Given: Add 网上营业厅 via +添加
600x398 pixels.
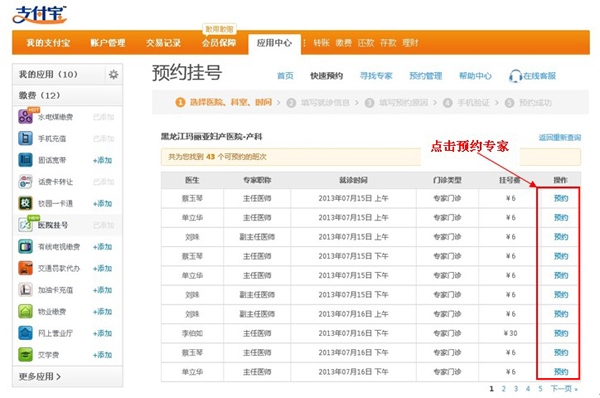Looking at the screenshot, I should (103, 333).
